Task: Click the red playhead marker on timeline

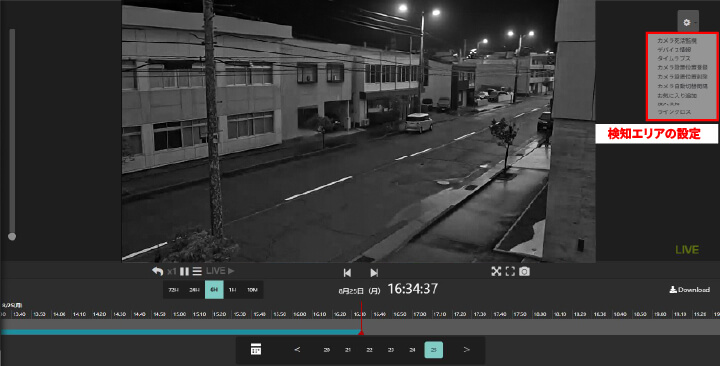Action: (x=361, y=318)
